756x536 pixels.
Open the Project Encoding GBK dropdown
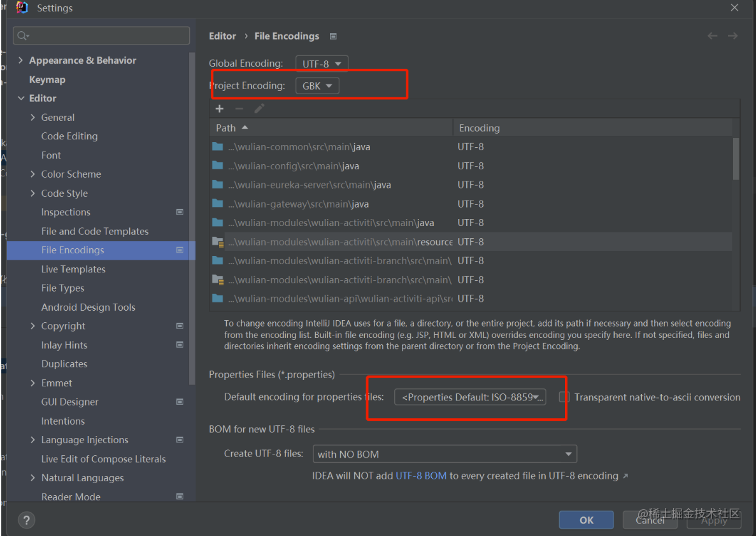(317, 86)
